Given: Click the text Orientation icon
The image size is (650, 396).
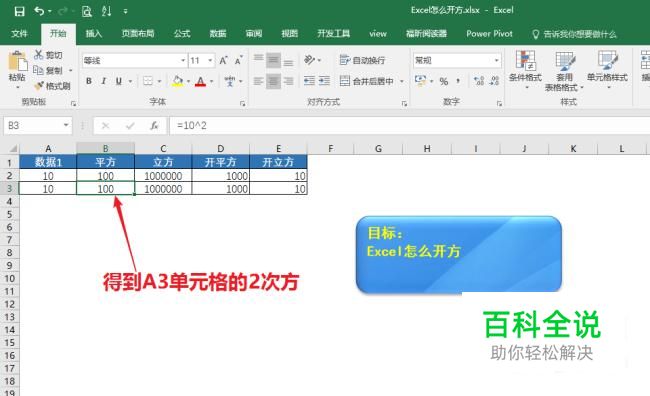Looking at the screenshot, I should (x=310, y=60).
